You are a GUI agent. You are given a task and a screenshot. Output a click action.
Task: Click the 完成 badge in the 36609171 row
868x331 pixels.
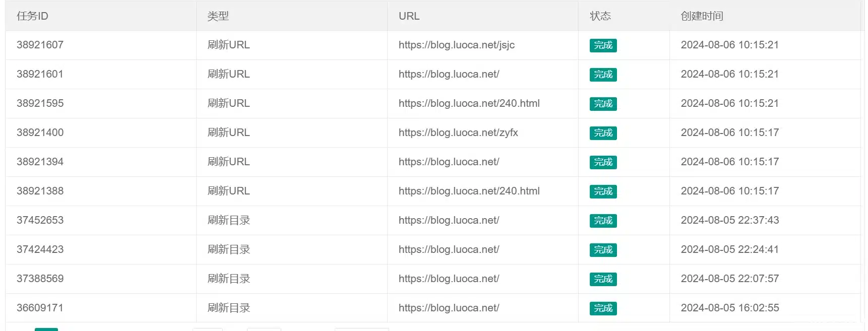(x=603, y=308)
